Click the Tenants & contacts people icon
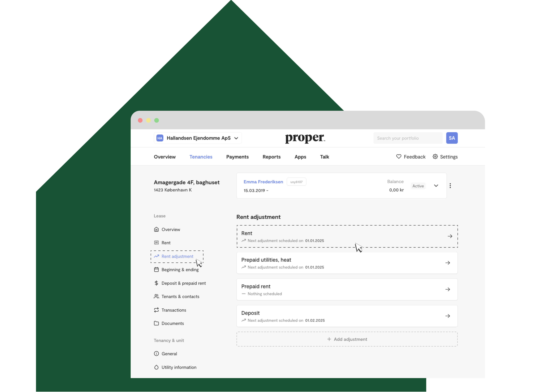 156,296
